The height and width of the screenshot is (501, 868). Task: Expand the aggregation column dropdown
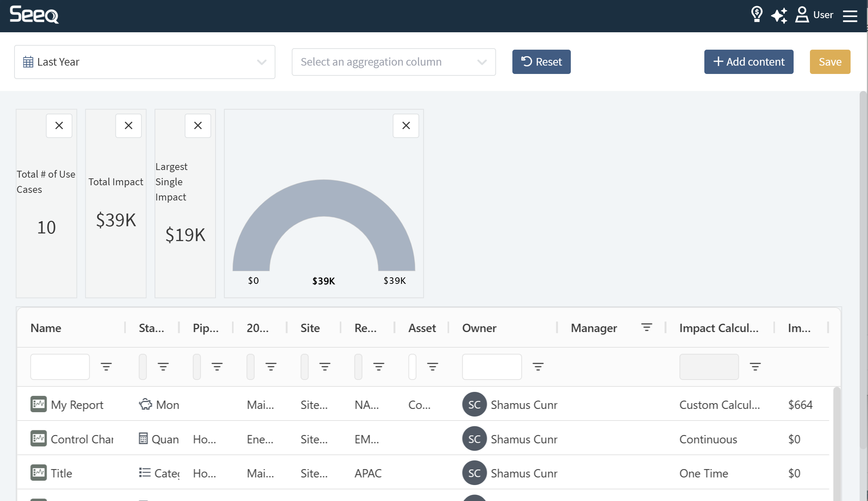tap(393, 62)
